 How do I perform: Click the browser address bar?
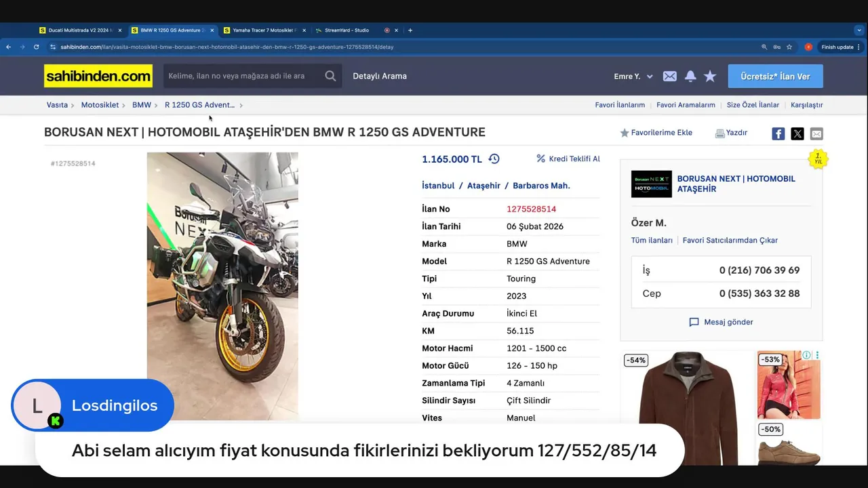407,47
